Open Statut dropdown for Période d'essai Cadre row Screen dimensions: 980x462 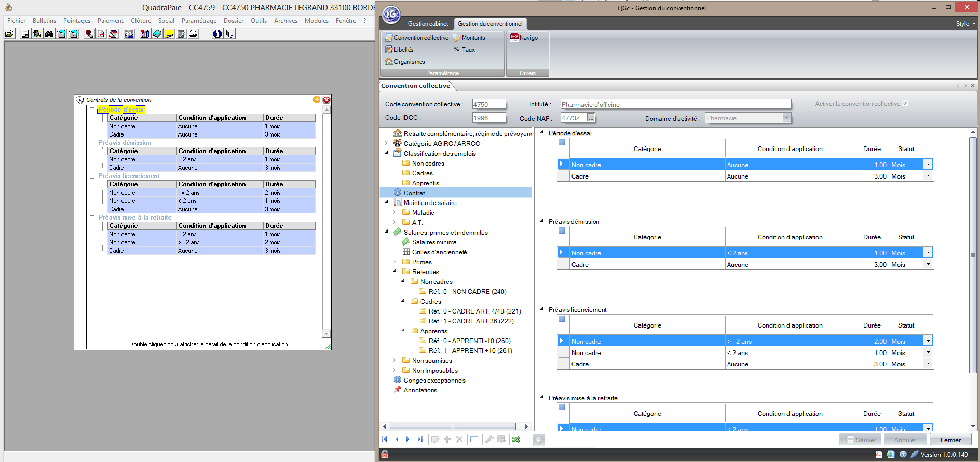click(928, 176)
